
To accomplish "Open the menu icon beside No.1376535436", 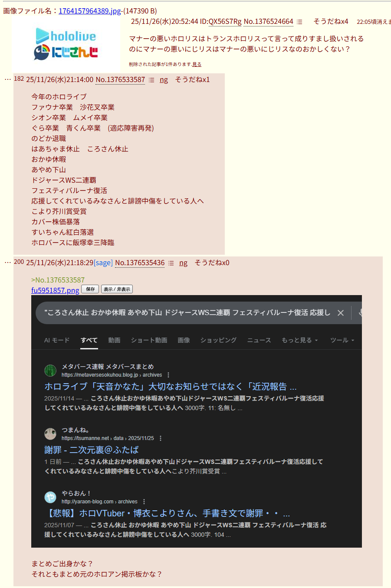I will (171, 263).
